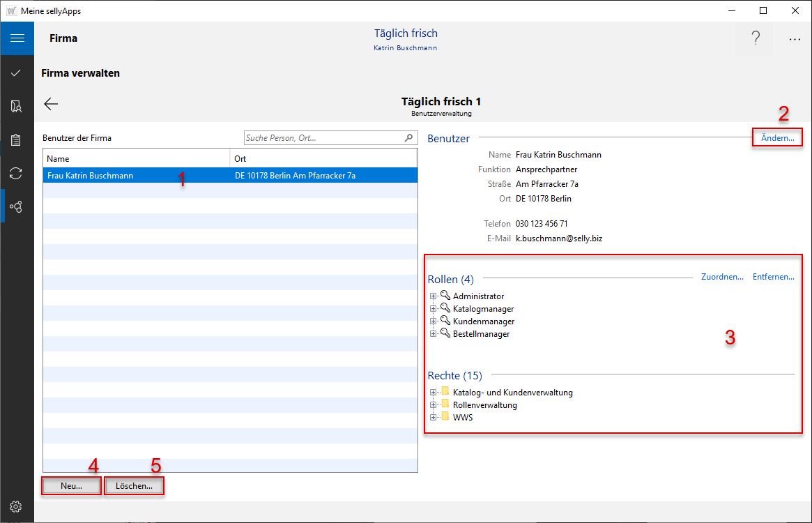The width and height of the screenshot is (812, 523).
Task: Expand the Katalogmanager role node
Action: 434,309
